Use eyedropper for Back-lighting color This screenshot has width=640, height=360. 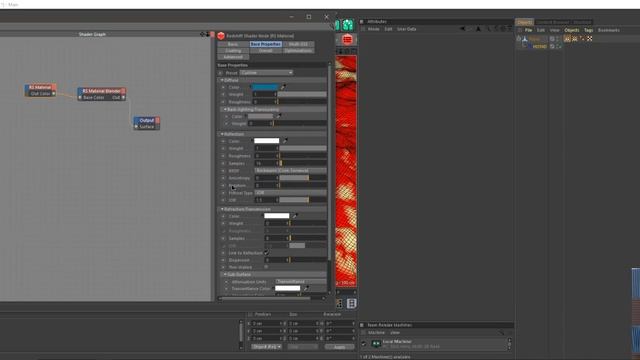point(279,116)
